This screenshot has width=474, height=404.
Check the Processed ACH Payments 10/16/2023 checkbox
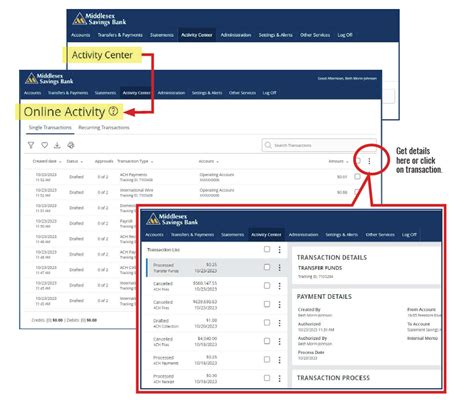click(x=267, y=359)
